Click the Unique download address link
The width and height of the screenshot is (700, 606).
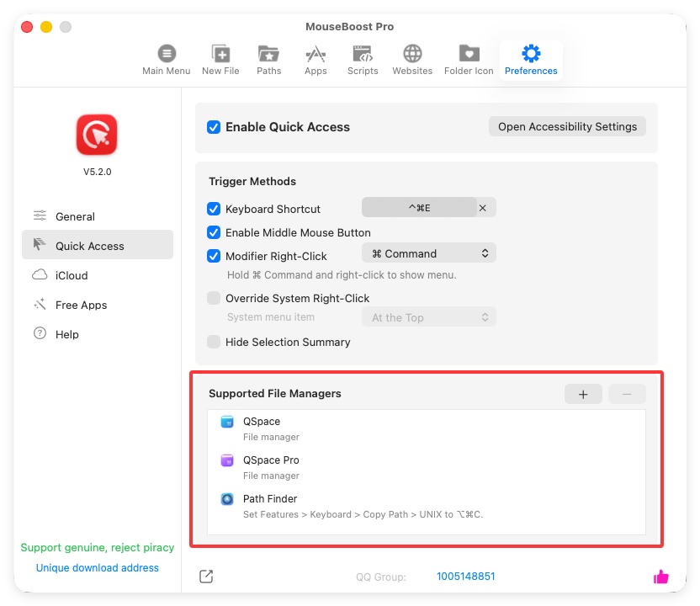click(98, 567)
